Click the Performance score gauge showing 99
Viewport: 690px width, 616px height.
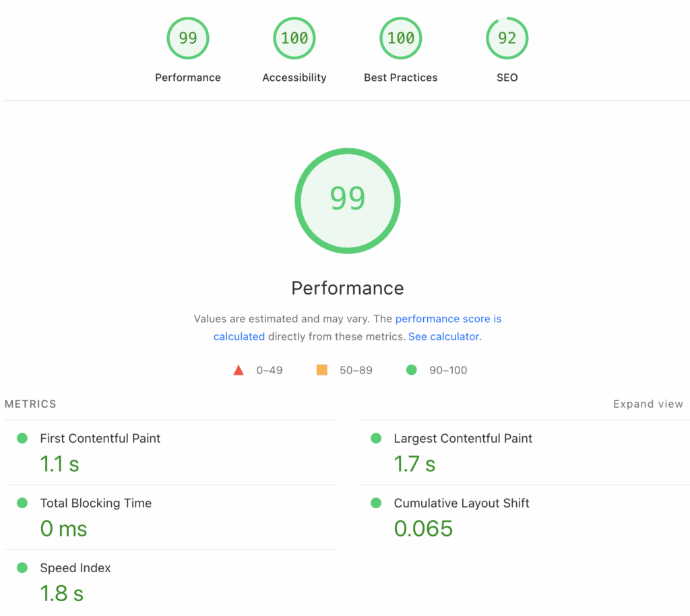coord(188,38)
